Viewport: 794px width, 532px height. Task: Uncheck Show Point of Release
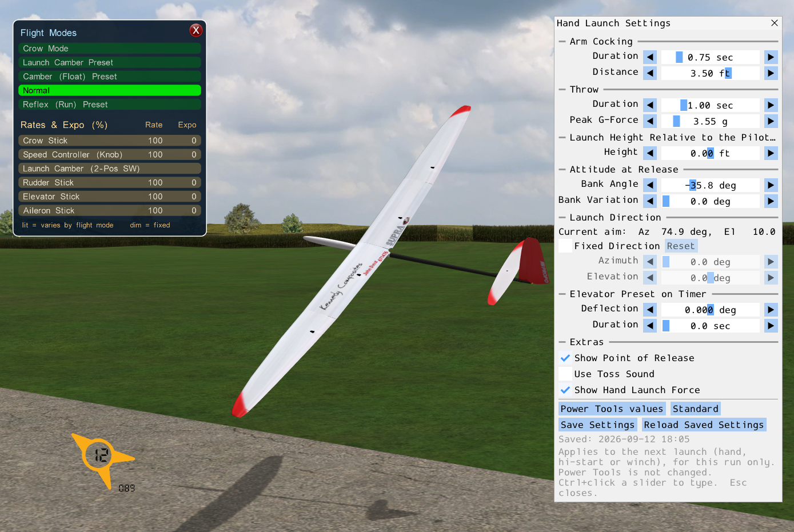[565, 358]
